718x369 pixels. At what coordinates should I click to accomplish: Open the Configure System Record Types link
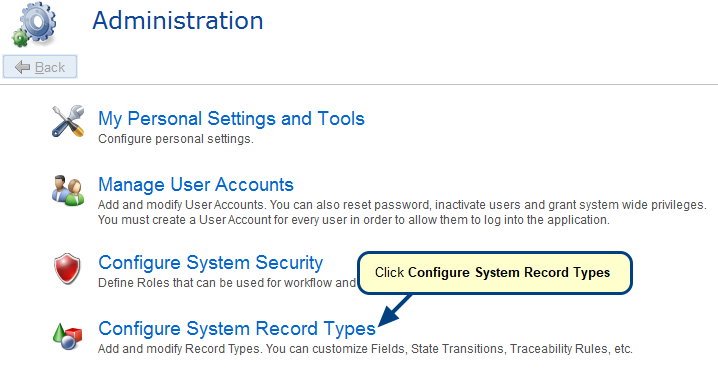[x=237, y=329]
